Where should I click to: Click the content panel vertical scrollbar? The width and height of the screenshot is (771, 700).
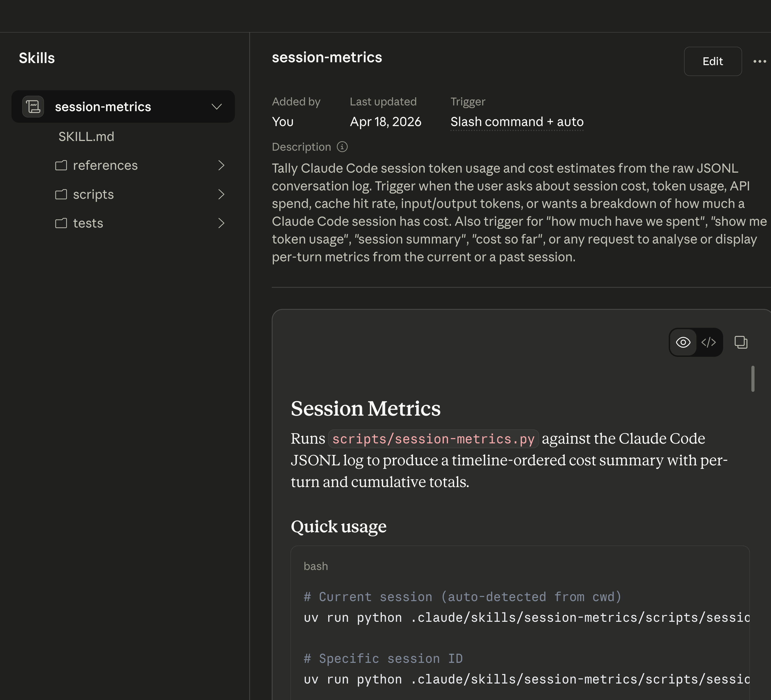click(x=753, y=379)
